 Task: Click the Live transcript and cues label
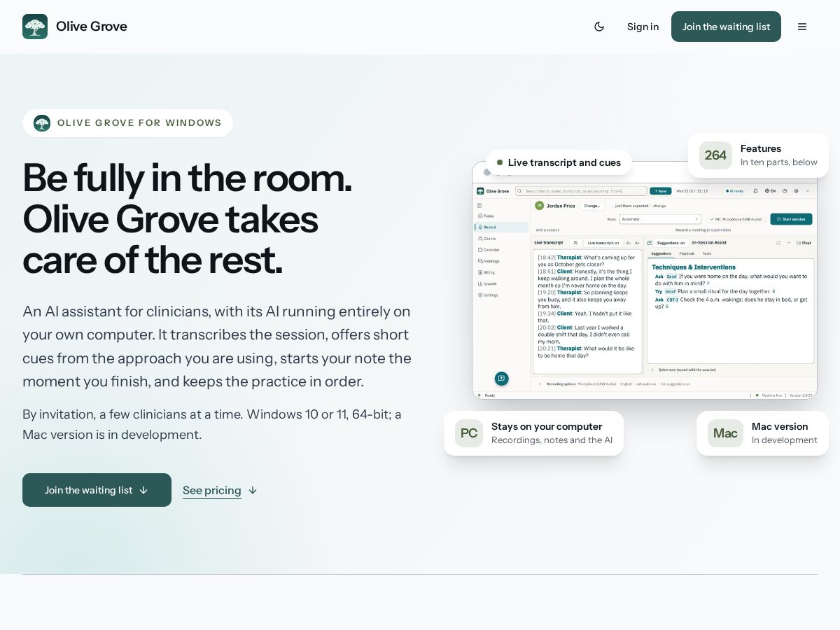click(x=559, y=162)
